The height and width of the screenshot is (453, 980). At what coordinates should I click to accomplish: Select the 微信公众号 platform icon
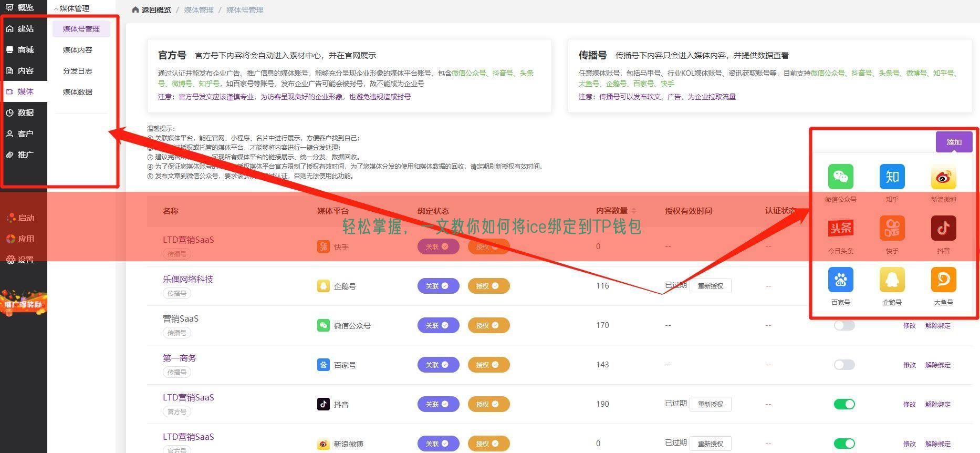(840, 177)
